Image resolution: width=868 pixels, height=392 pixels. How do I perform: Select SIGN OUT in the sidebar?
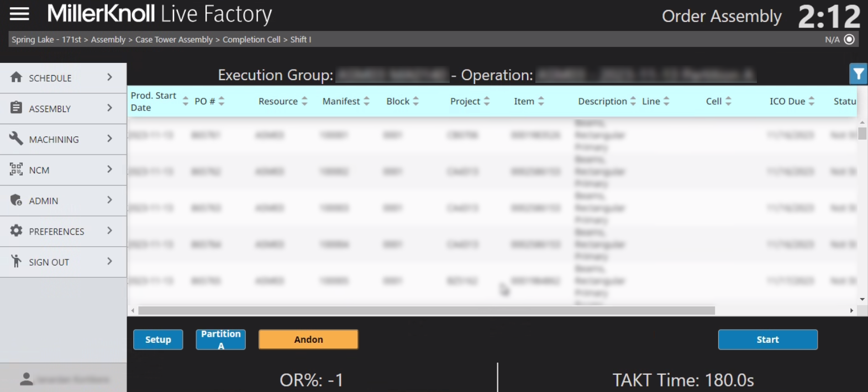click(64, 262)
